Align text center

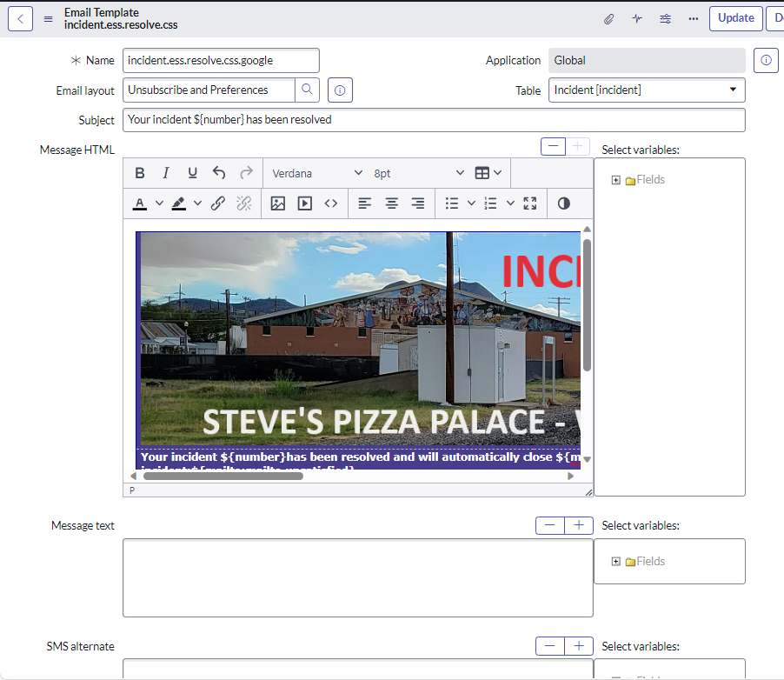pos(391,203)
